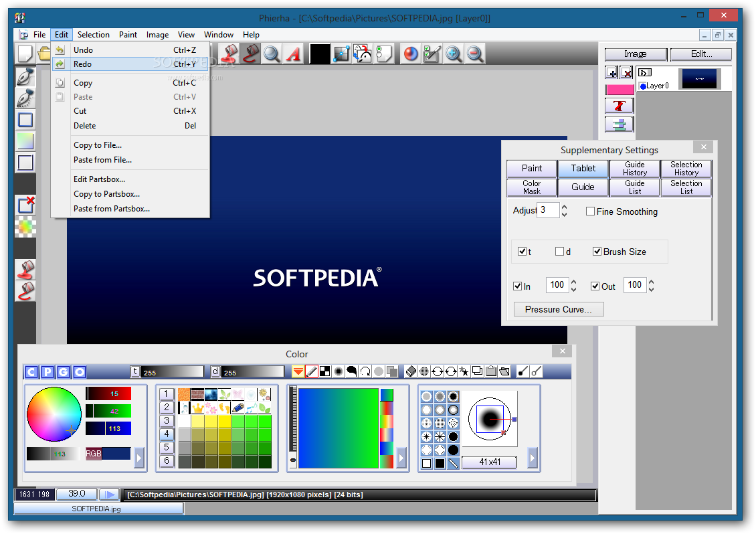Select the gradient fill tool in left toolbar
Image resolution: width=756 pixels, height=534 pixels.
tap(25, 141)
